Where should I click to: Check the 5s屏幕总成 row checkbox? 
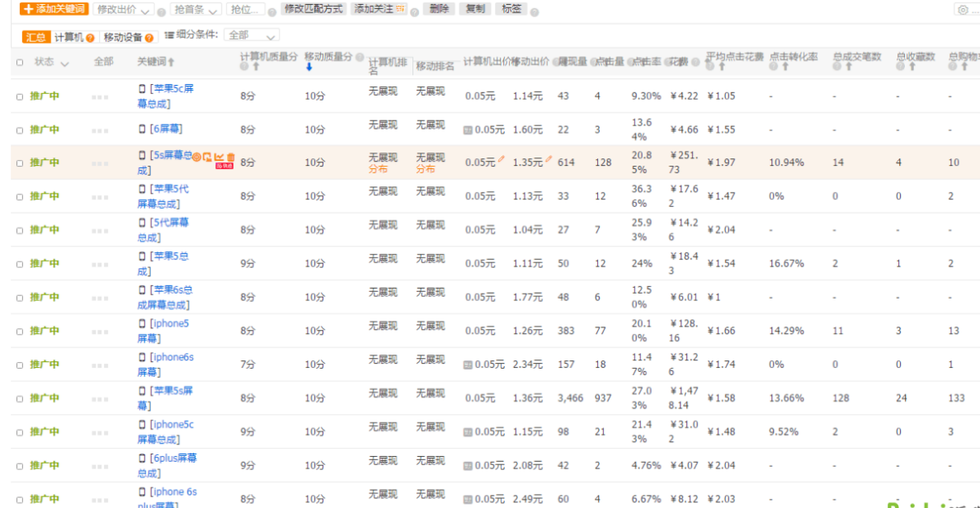(19, 163)
